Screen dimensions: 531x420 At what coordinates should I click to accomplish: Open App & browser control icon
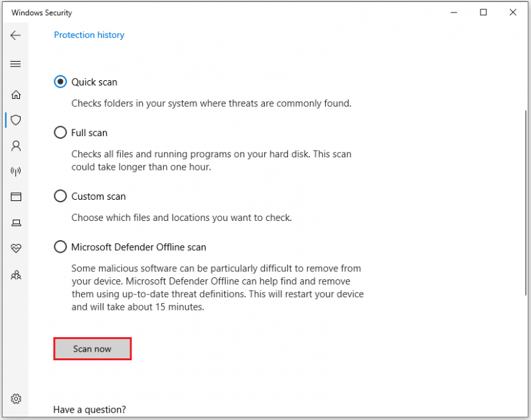(16, 196)
